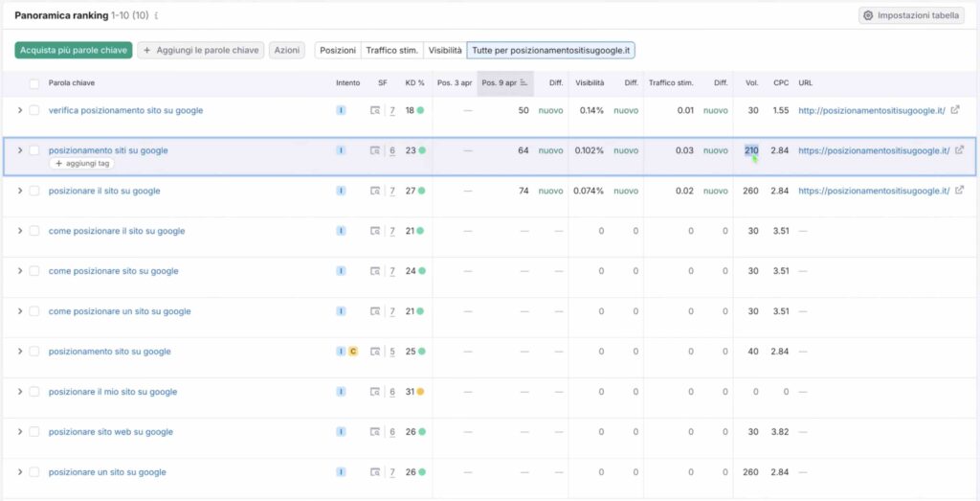The height and width of the screenshot is (501, 980).
Task: Click the 'C' commercial intent badge
Action: click(353, 352)
